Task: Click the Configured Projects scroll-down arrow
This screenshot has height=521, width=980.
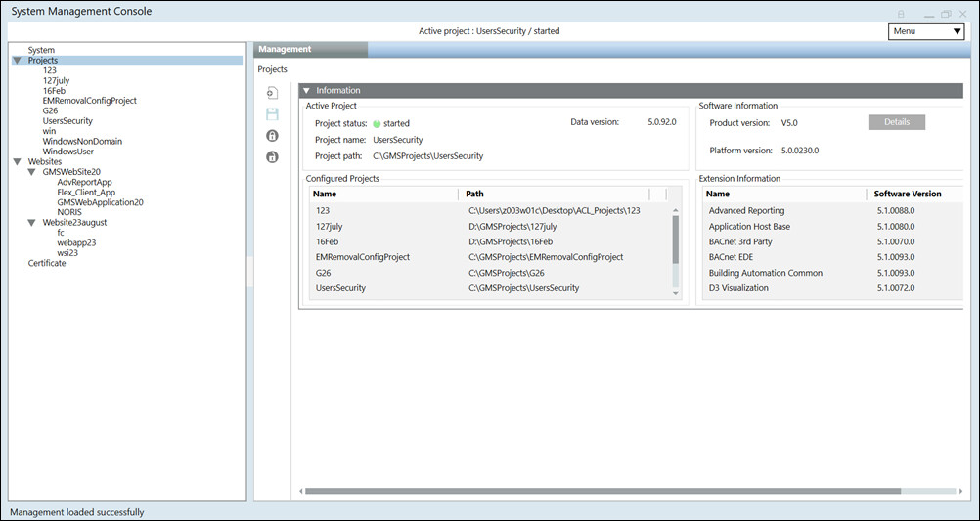Action: coord(674,292)
